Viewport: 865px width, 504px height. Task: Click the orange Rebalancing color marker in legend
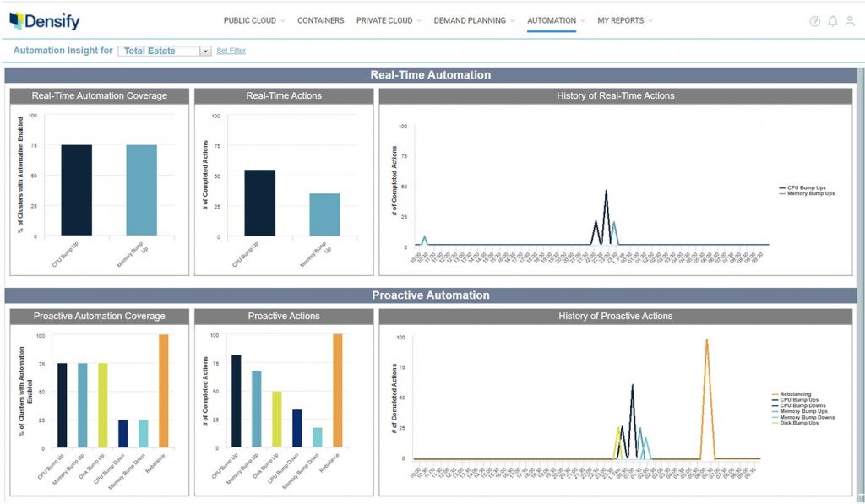775,394
